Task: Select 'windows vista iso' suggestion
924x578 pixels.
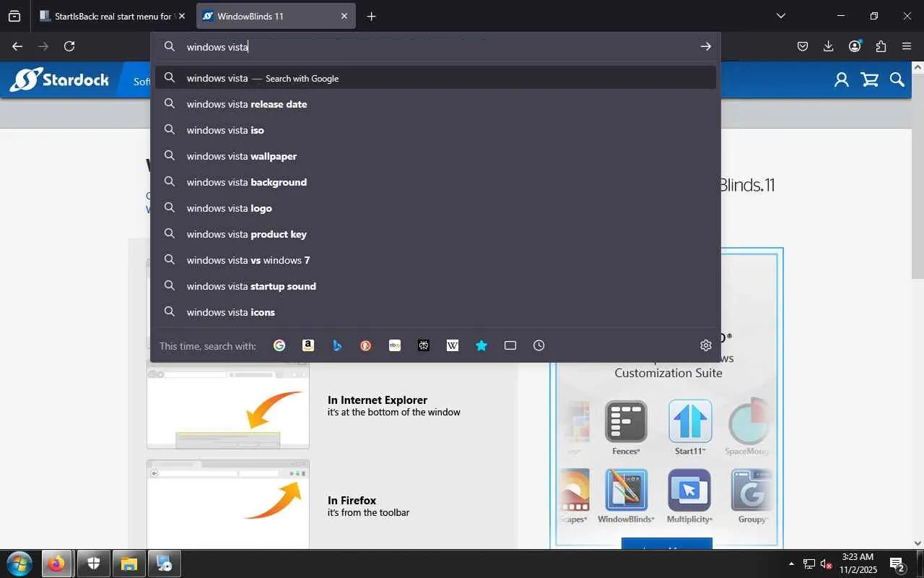Action: (435, 130)
